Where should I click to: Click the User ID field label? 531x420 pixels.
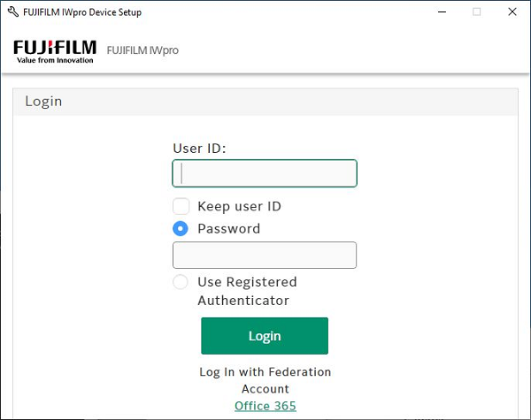[x=199, y=148]
